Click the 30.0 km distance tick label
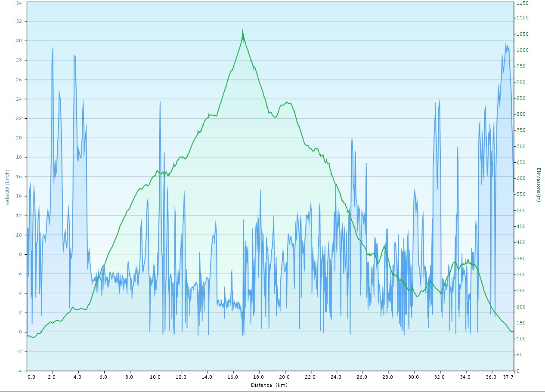The width and height of the screenshot is (545, 392). click(x=414, y=377)
